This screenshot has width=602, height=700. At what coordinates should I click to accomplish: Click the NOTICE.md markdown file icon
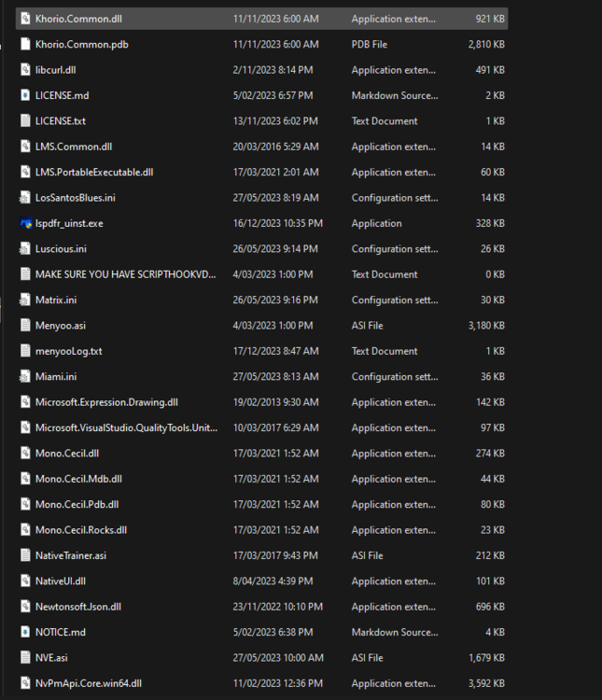click(25, 632)
